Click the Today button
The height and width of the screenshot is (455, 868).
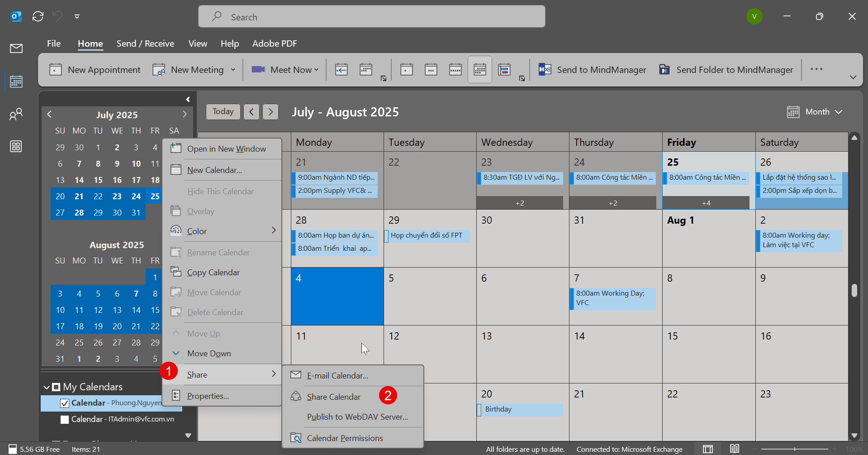(223, 112)
